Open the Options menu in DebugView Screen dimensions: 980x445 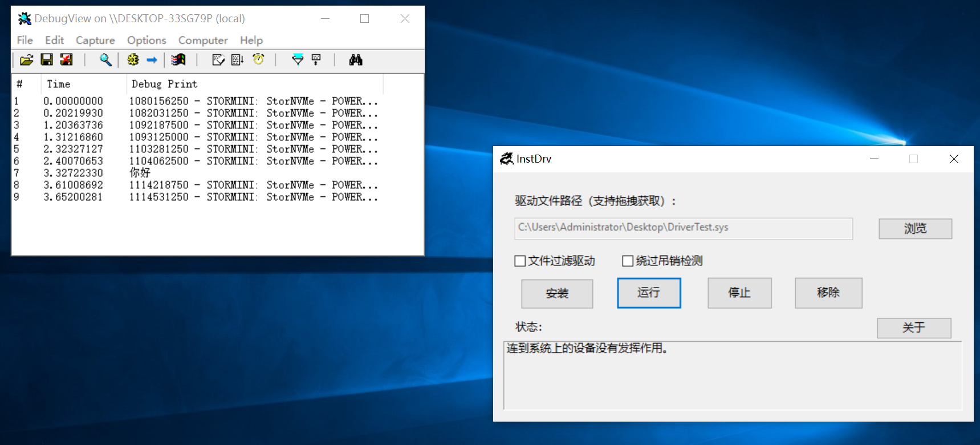[147, 40]
